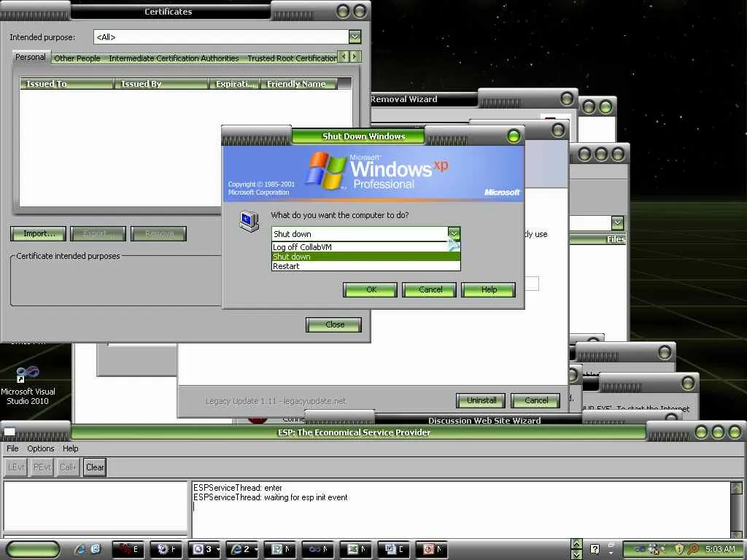This screenshot has width=747, height=560.
Task: Click the language bar help question-mark icon
Action: (595, 550)
